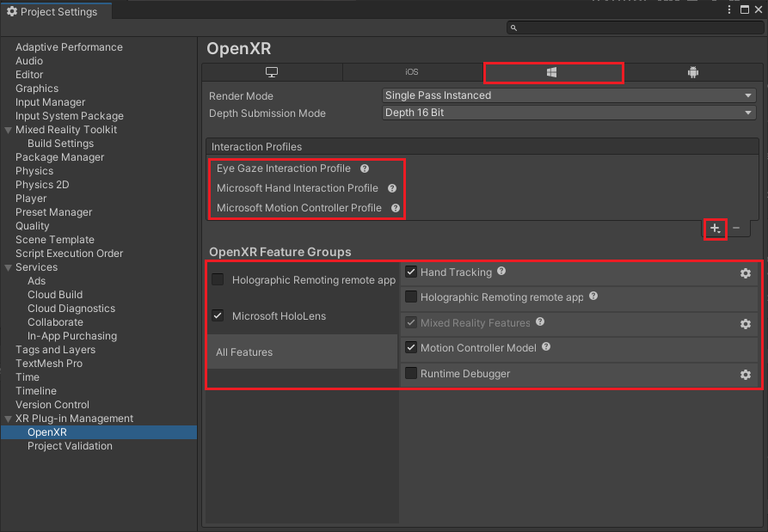The image size is (768, 532).
Task: Open Script Execution Order settings
Action: coord(69,253)
